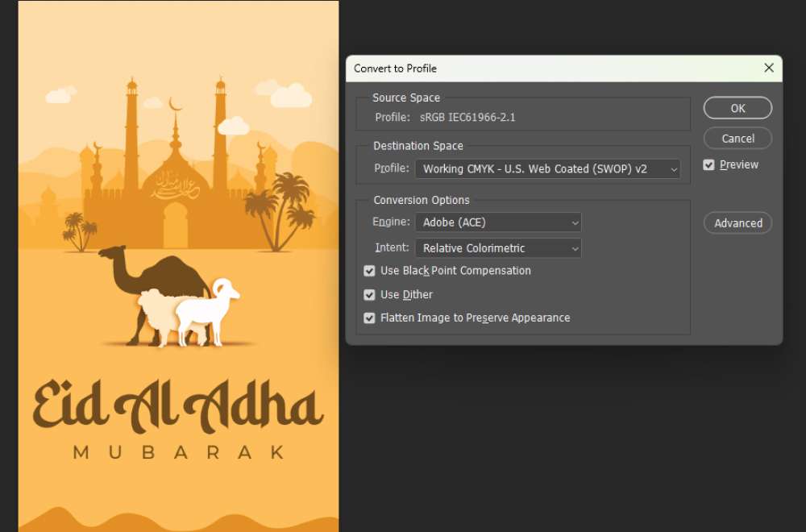
Task: Click the source profile text sRGB IEC61966-2.1
Action: click(467, 117)
